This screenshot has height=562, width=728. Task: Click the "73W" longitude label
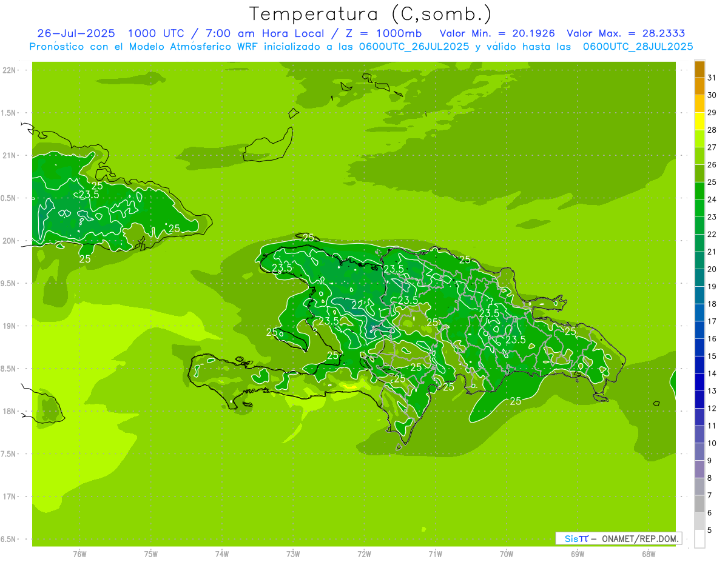pos(293,554)
